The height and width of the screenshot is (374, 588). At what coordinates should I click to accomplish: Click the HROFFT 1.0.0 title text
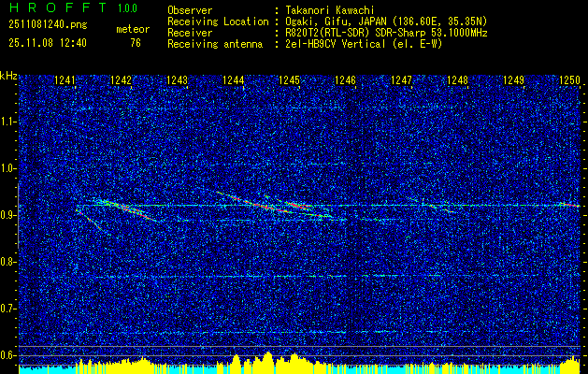73,7
